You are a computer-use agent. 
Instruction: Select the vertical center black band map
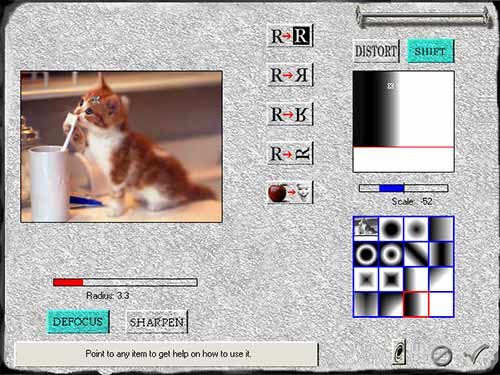click(441, 254)
